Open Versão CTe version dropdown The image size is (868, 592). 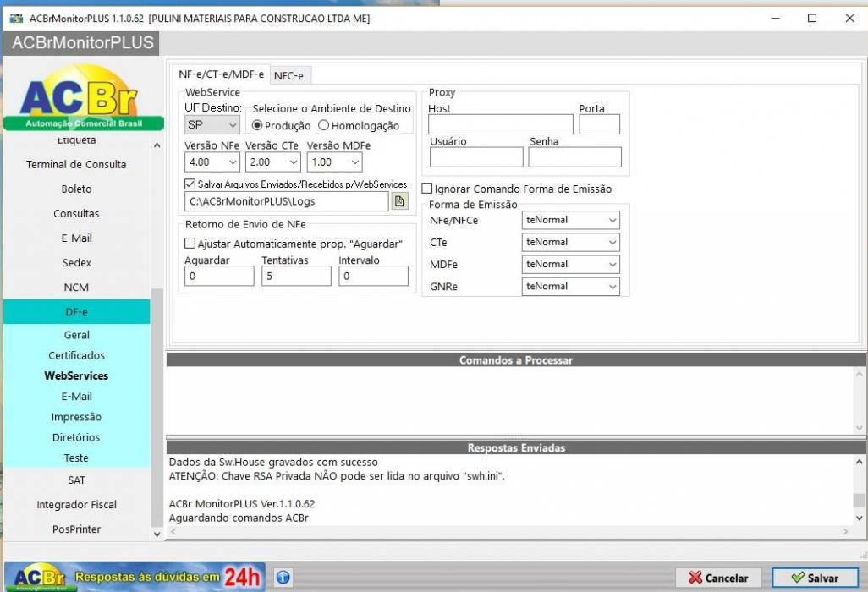coord(273,162)
